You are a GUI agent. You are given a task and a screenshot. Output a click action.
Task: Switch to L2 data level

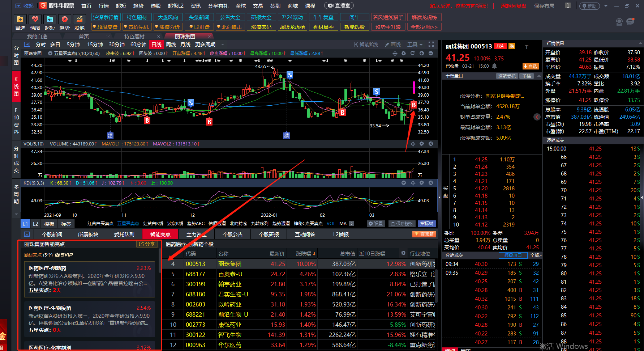[35, 224]
